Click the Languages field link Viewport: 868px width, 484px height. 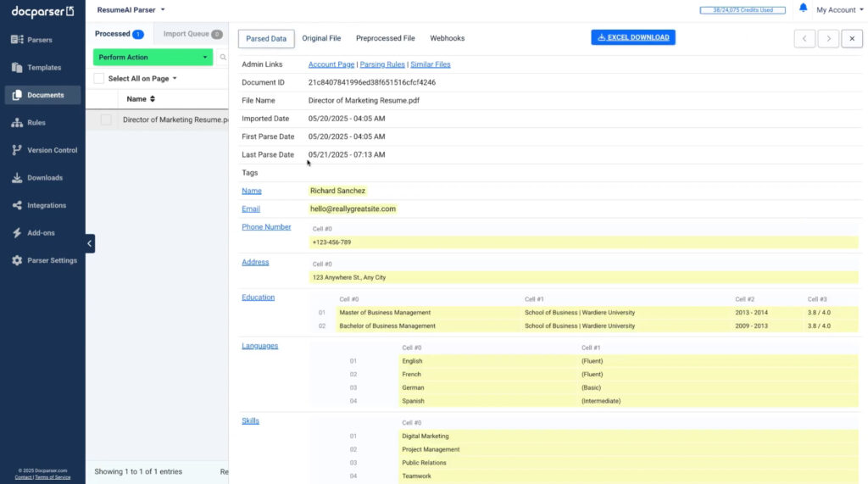(x=259, y=346)
